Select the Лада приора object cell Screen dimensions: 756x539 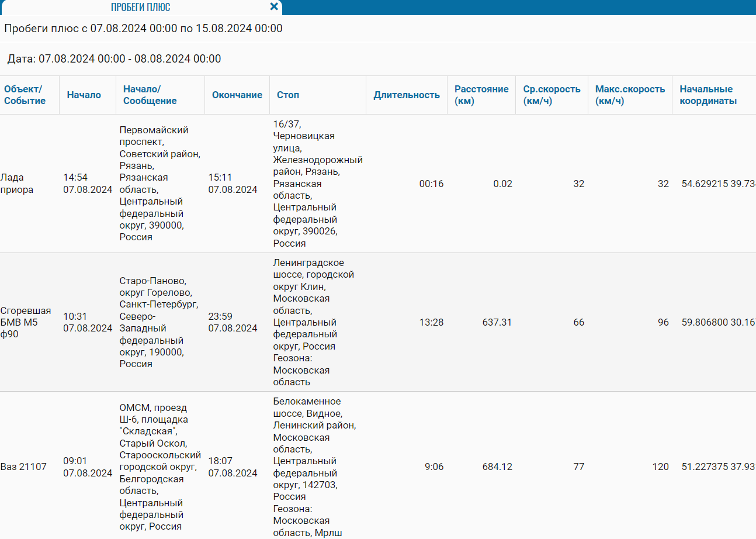[17, 184]
